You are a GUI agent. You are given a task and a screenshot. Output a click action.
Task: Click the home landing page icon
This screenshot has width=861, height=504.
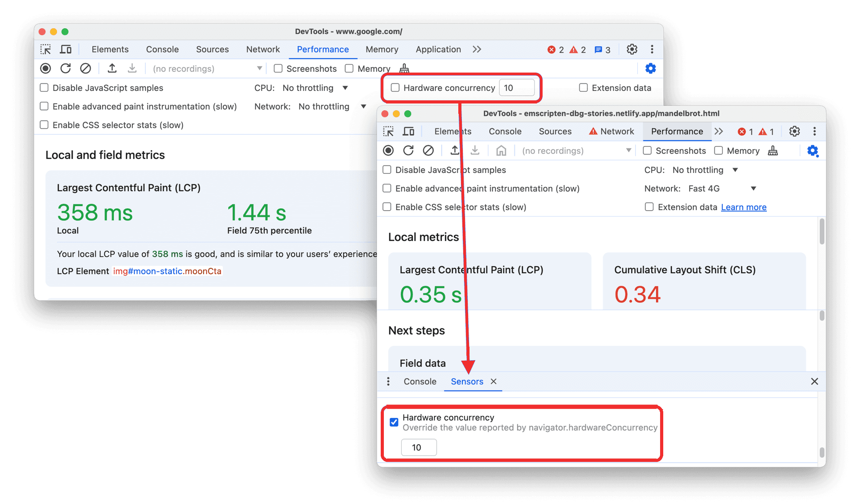[501, 151]
